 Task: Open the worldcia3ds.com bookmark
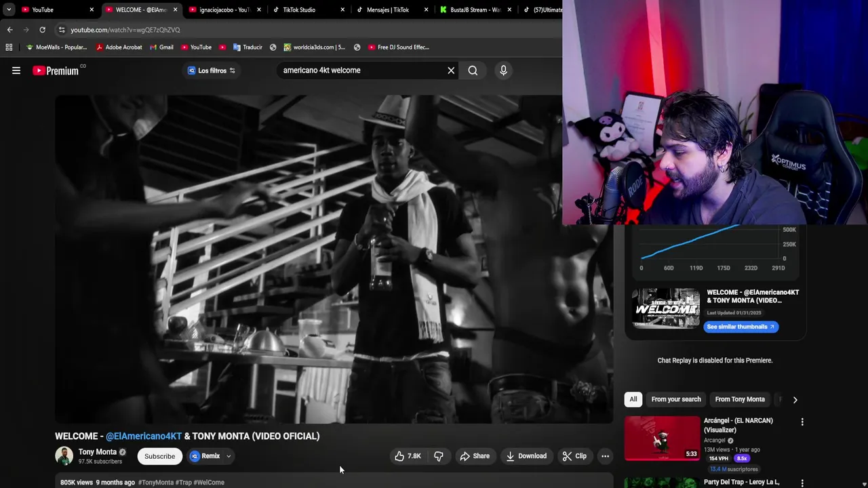314,47
